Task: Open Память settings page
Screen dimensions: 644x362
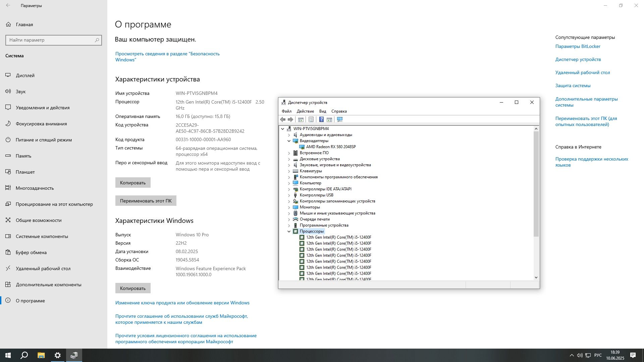Action: tap(54, 156)
